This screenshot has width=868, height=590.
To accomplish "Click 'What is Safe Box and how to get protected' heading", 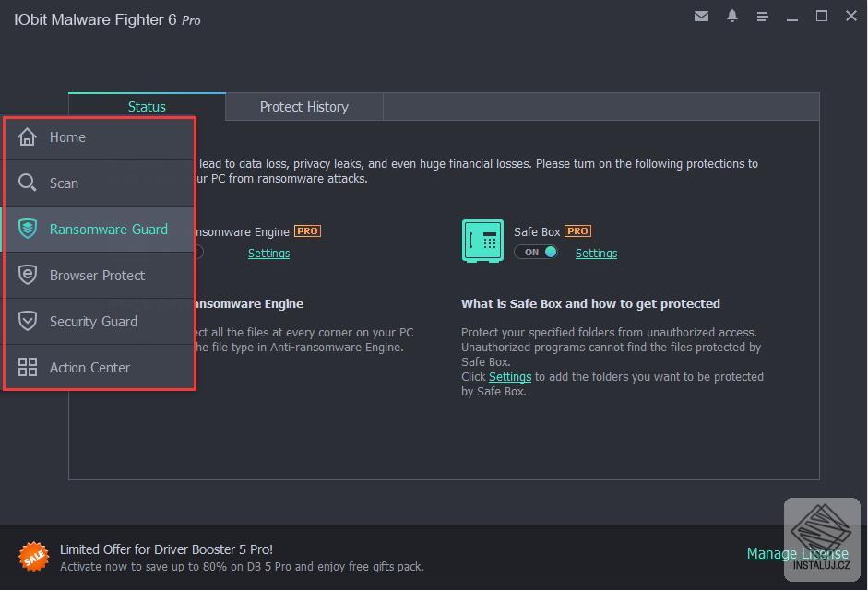I will pyautogui.click(x=590, y=303).
